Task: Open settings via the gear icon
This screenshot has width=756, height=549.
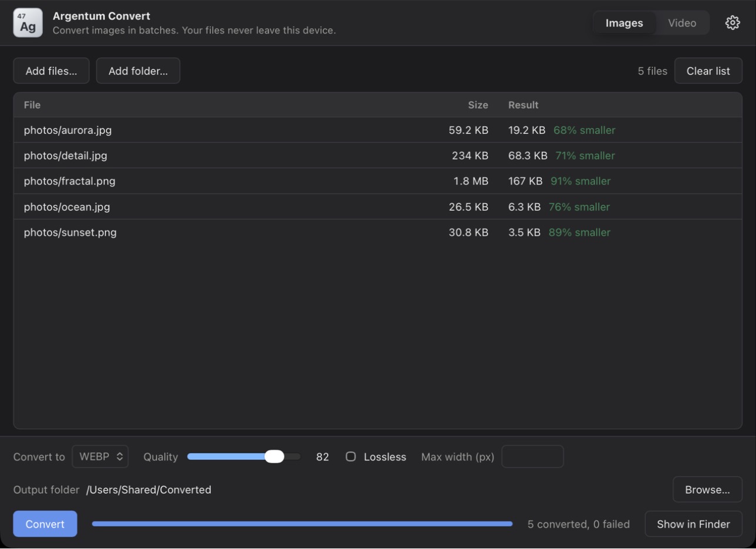Action: point(733,23)
